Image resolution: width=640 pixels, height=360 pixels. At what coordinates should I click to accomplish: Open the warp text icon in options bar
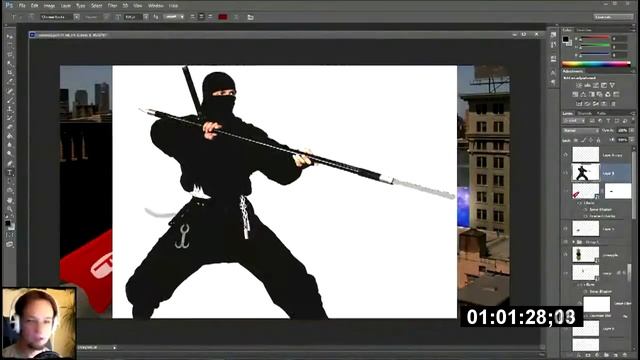(x=236, y=17)
